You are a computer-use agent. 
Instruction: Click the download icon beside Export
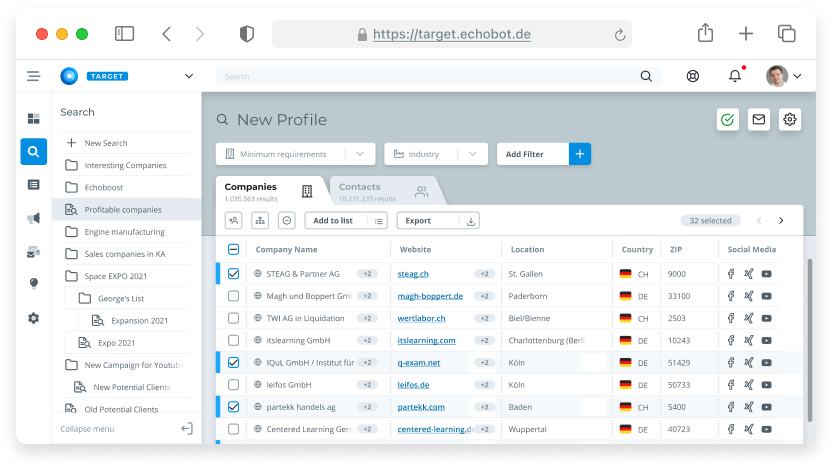[x=471, y=221]
